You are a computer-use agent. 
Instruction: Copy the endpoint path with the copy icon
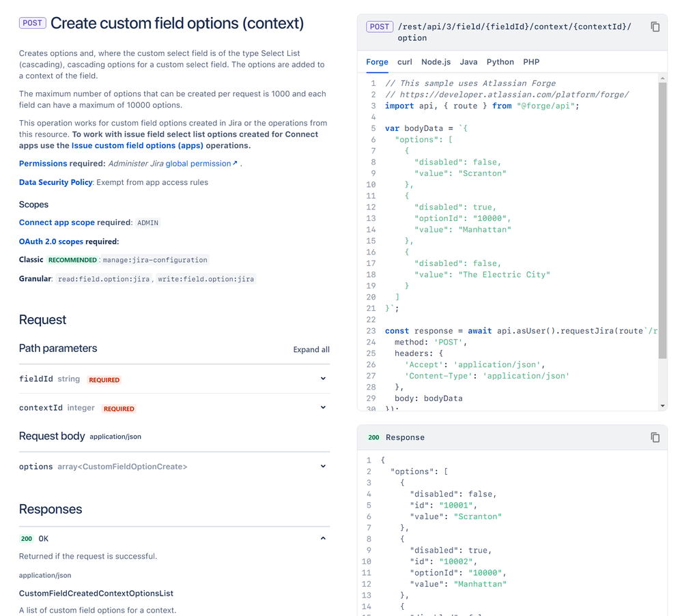655,27
